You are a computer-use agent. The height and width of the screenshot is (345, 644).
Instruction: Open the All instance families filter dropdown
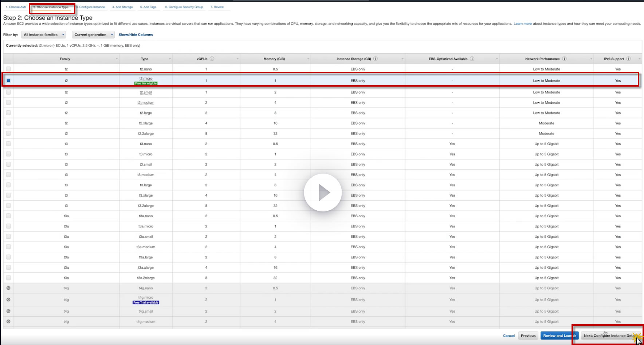(44, 35)
